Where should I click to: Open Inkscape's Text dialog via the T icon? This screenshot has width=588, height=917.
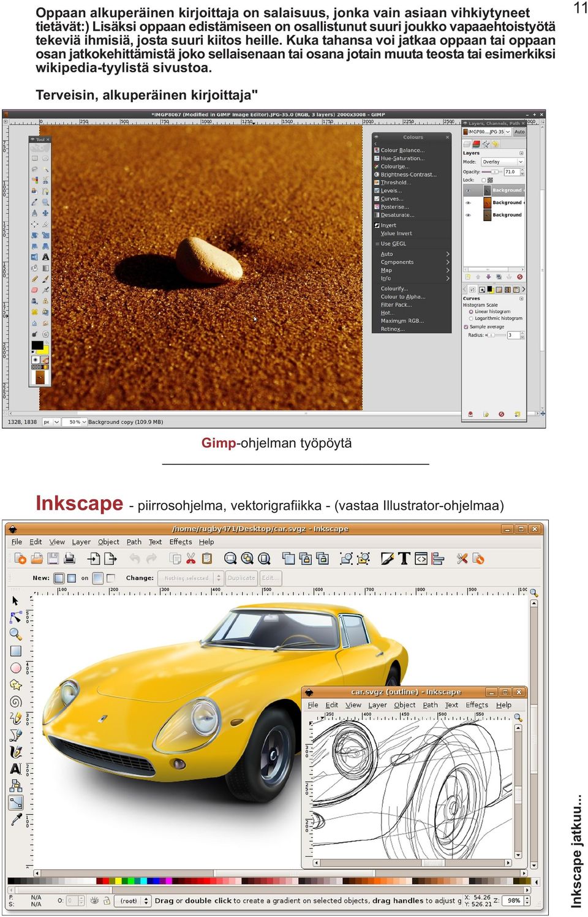[404, 558]
